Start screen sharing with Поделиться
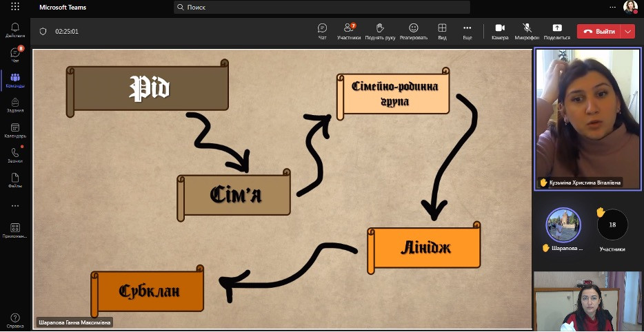 (x=557, y=31)
